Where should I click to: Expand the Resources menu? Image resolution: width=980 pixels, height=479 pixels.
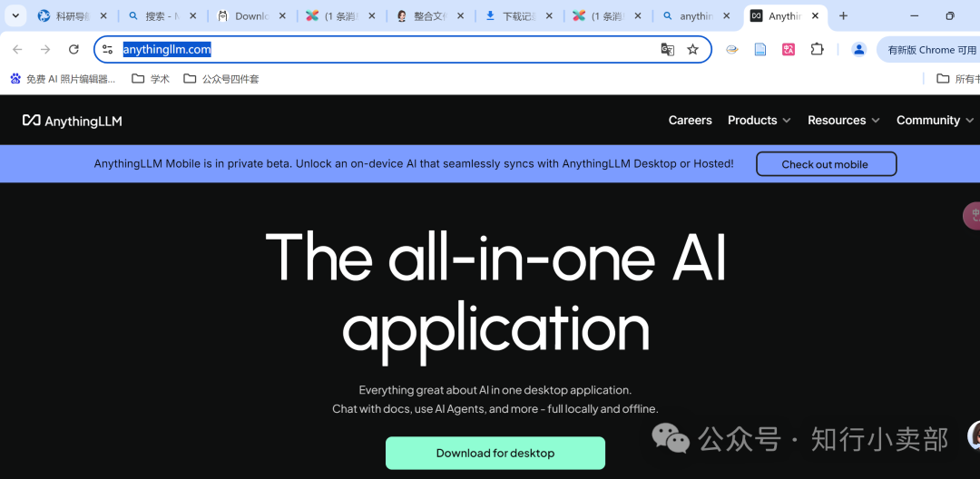(844, 120)
